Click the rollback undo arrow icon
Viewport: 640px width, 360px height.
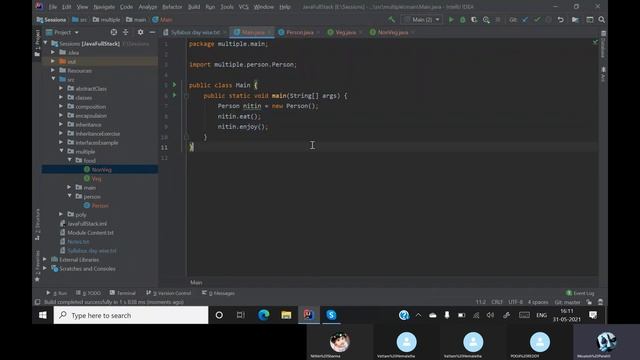coord(560,20)
